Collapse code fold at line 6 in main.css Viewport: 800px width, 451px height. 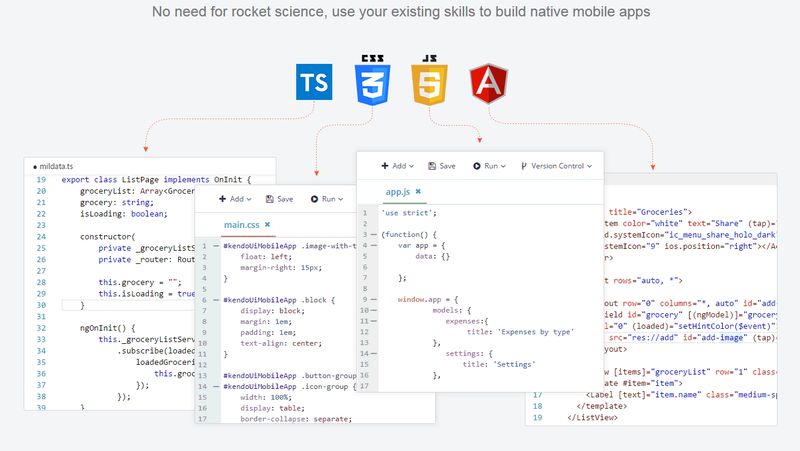click(x=216, y=300)
